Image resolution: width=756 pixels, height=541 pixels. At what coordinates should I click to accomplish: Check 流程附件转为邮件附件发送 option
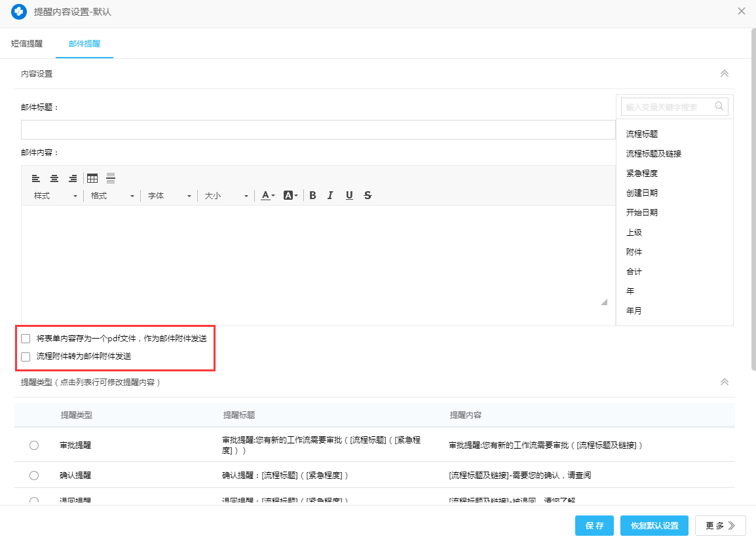pos(26,357)
